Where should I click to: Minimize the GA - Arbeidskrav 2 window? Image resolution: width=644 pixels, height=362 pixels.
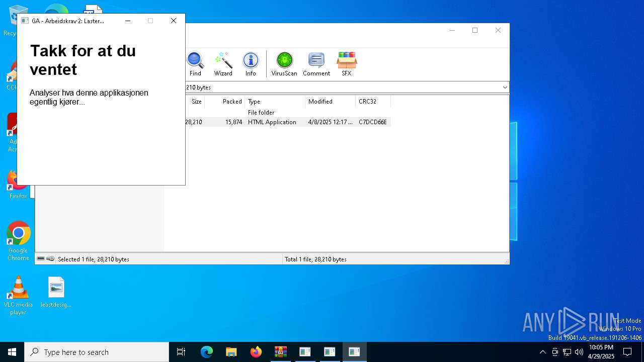click(128, 21)
